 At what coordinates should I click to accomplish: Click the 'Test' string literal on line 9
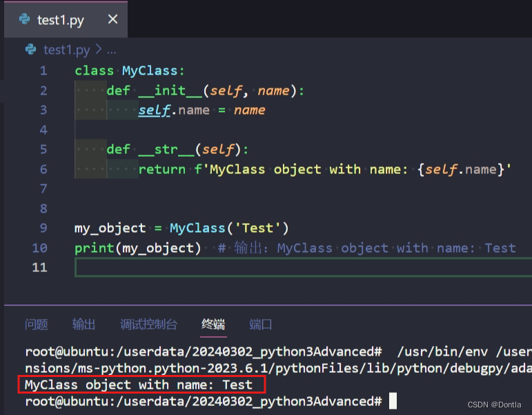click(x=257, y=228)
